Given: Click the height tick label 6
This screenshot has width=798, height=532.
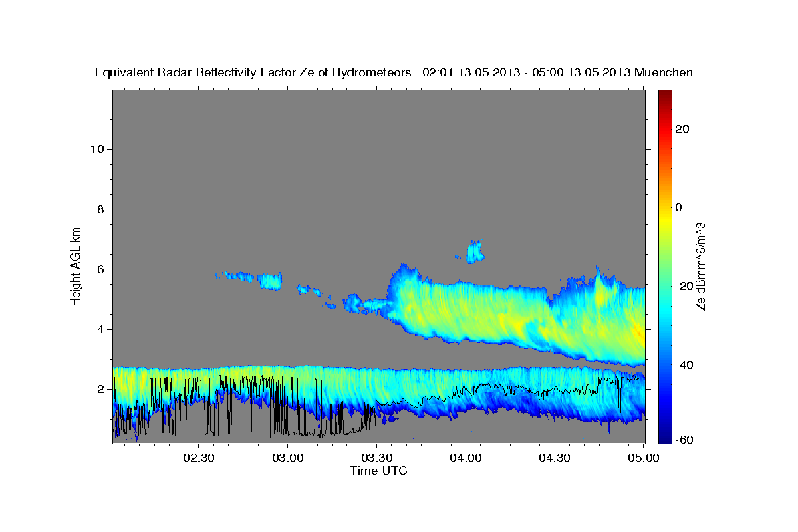Looking at the screenshot, I should click(101, 269).
